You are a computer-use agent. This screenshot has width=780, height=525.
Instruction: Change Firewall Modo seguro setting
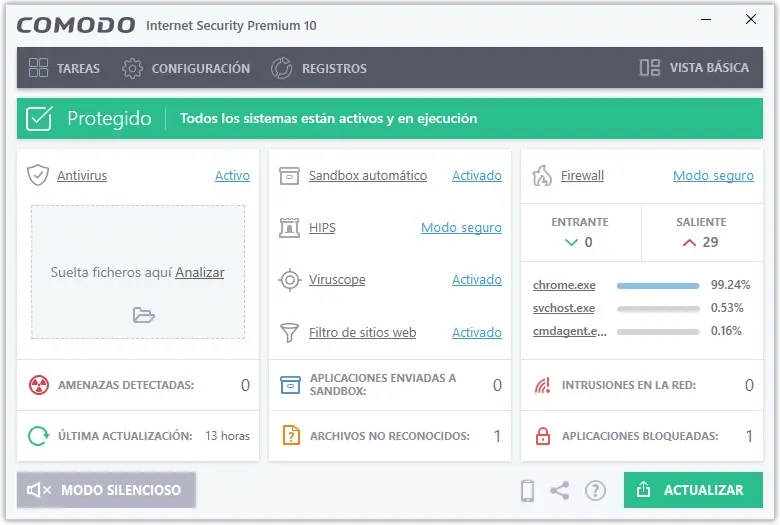click(713, 176)
